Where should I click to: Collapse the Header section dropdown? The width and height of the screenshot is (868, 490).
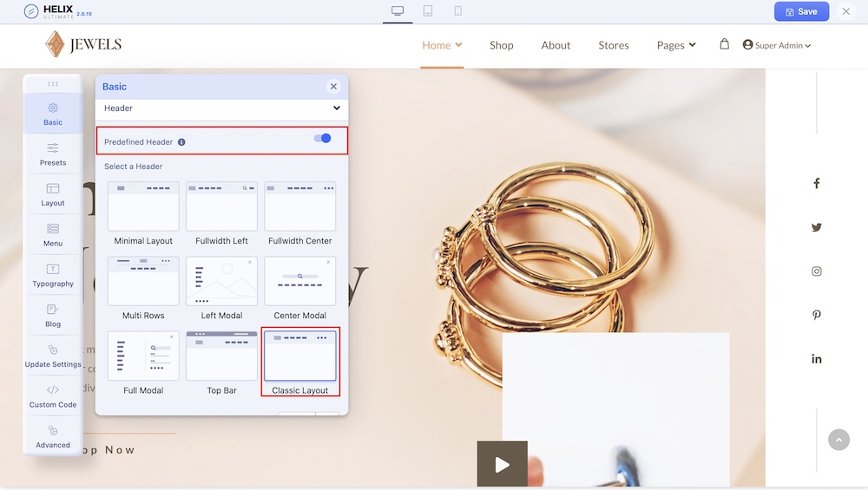click(336, 108)
